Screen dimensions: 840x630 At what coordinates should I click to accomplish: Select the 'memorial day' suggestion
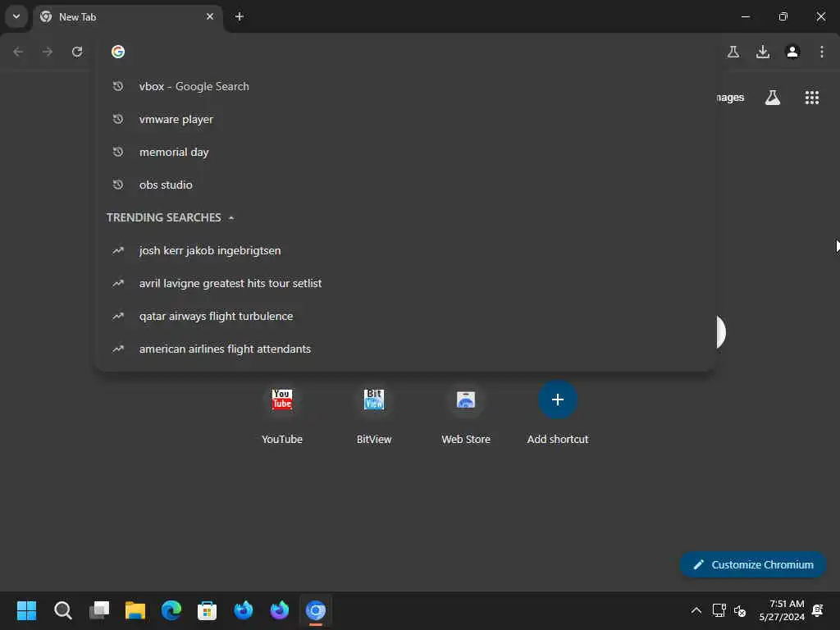(x=405, y=152)
